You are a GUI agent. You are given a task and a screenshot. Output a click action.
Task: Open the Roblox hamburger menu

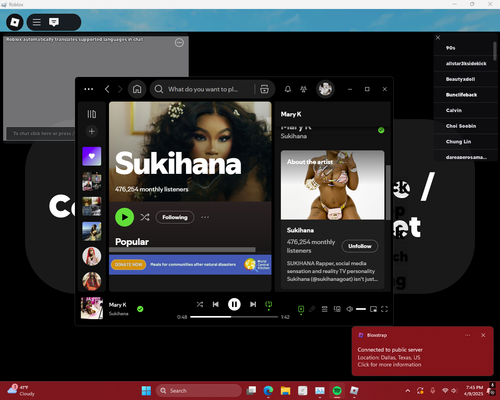pyautogui.click(x=37, y=22)
